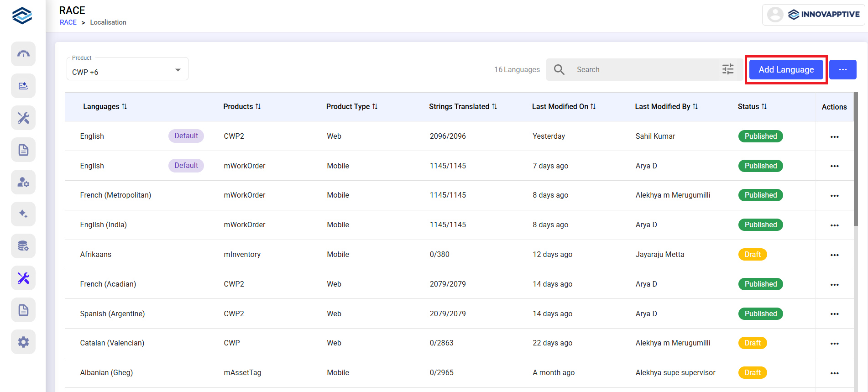Open the sparkle AI icon in sidebar
868x392 pixels.
(23, 214)
